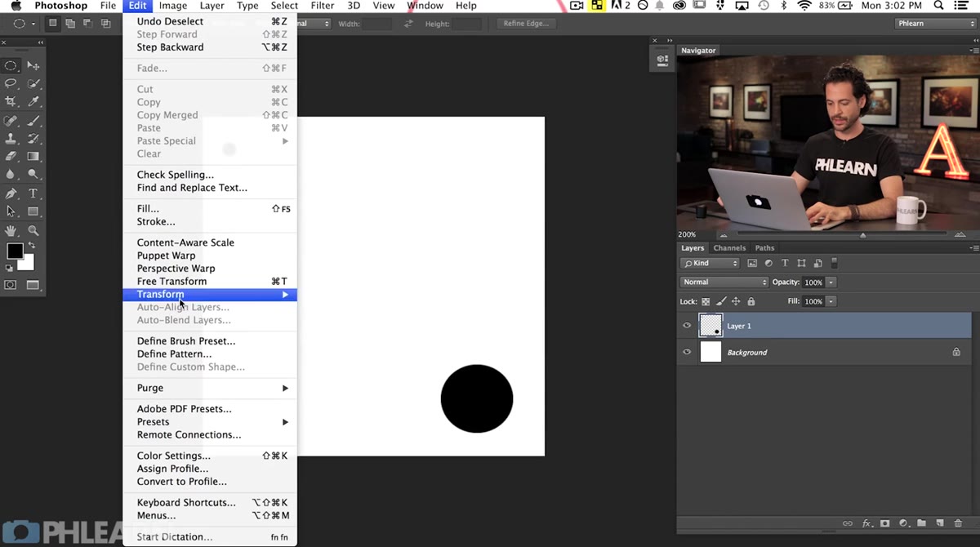Select the Healing Brush tool
Viewport: 980px width, 547px height.
pos(11,121)
